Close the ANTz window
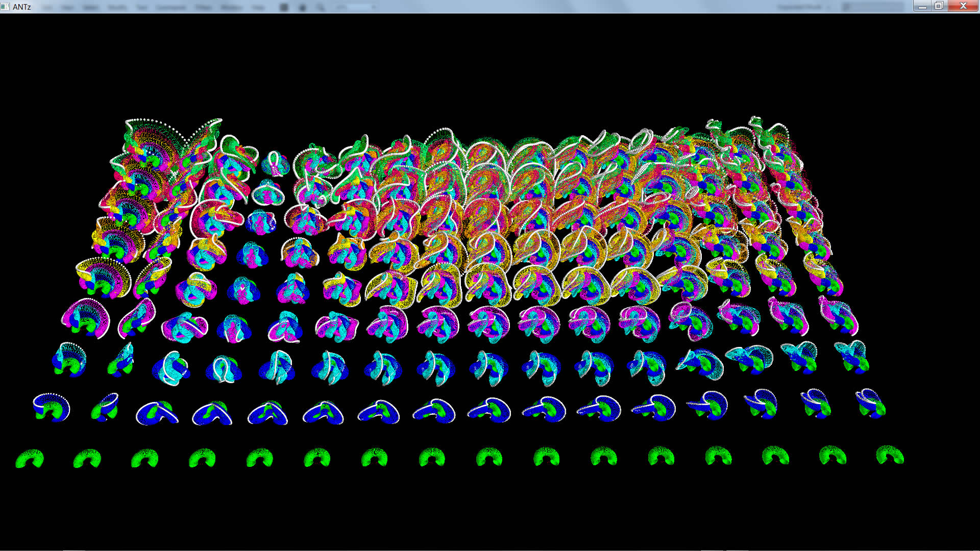 click(963, 6)
